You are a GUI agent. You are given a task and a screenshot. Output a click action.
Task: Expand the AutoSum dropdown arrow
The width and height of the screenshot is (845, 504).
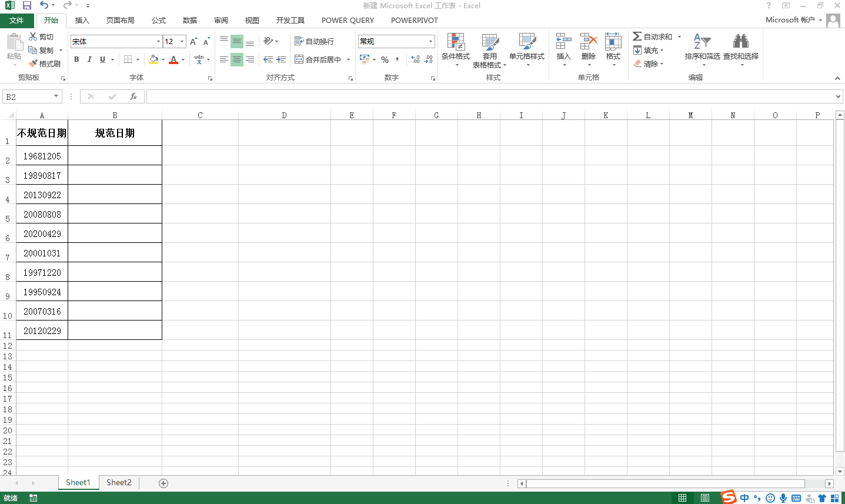click(679, 36)
